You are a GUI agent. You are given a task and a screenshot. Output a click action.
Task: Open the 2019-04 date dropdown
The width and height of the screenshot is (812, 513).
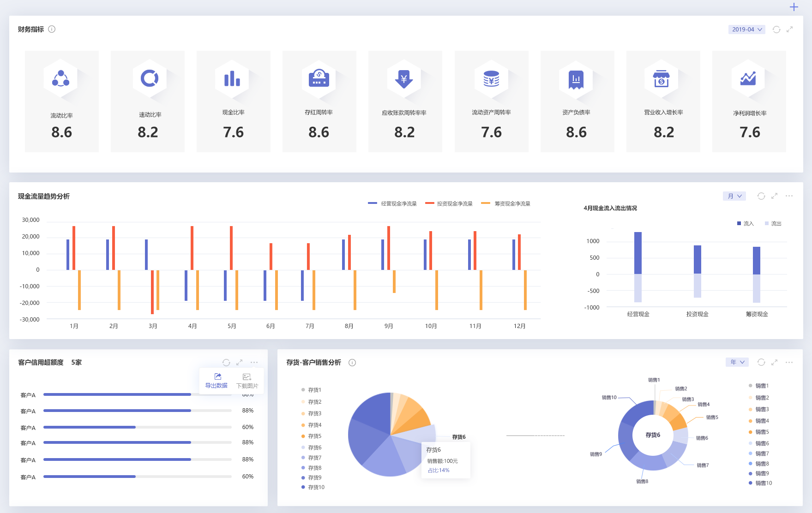[x=746, y=30]
